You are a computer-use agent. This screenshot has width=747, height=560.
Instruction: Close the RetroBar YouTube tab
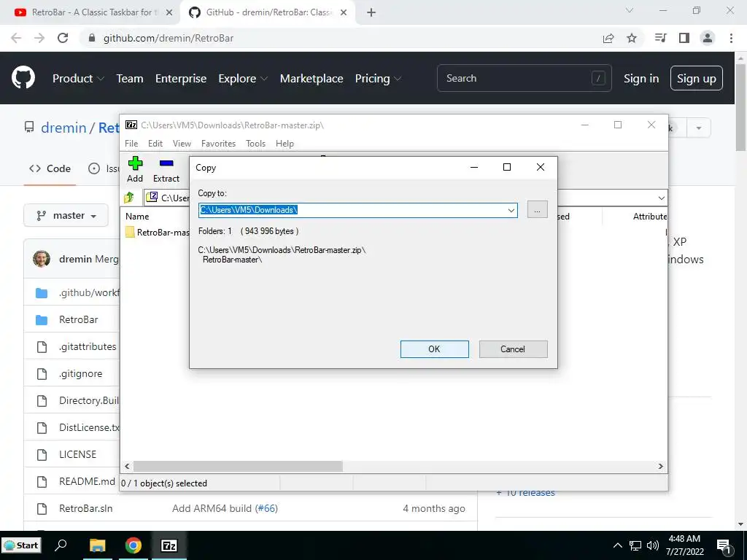pos(169,12)
